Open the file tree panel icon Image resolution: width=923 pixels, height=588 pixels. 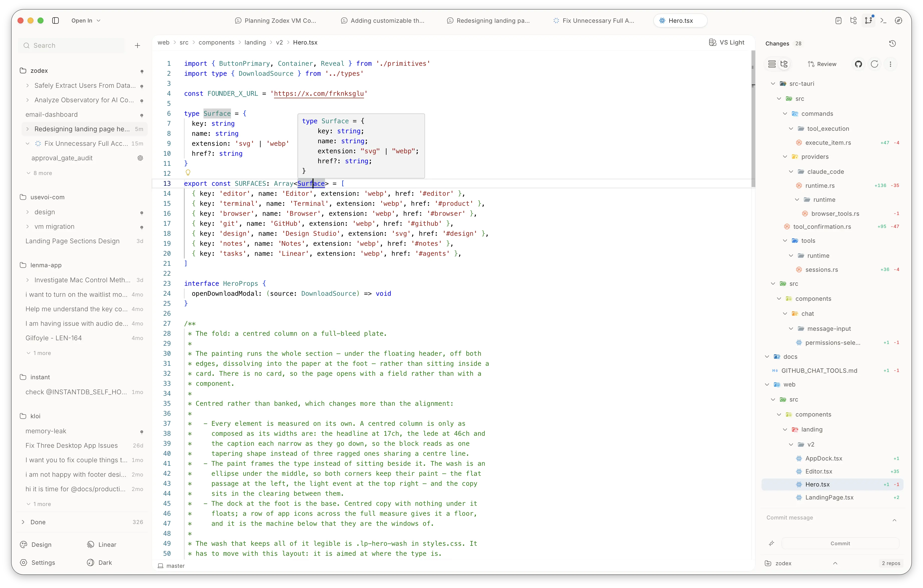pyautogui.click(x=853, y=21)
